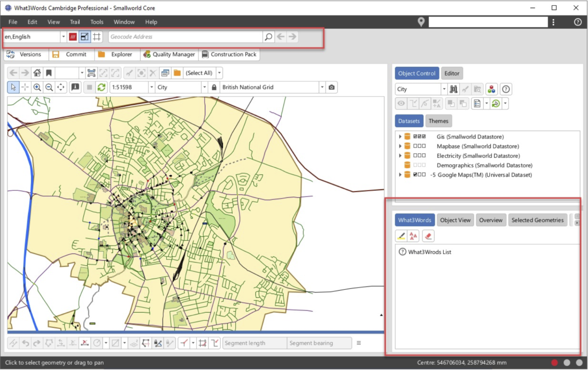
Task: Open the en,English language dropdown
Action: [x=64, y=37]
